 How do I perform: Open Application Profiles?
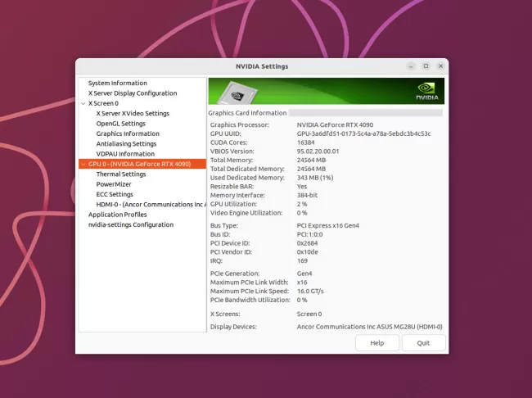pyautogui.click(x=117, y=215)
